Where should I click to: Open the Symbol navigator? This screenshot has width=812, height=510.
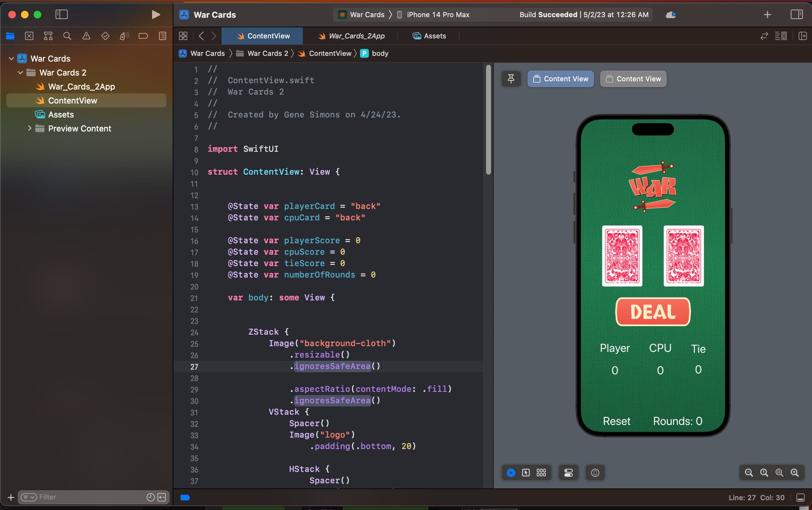48,36
